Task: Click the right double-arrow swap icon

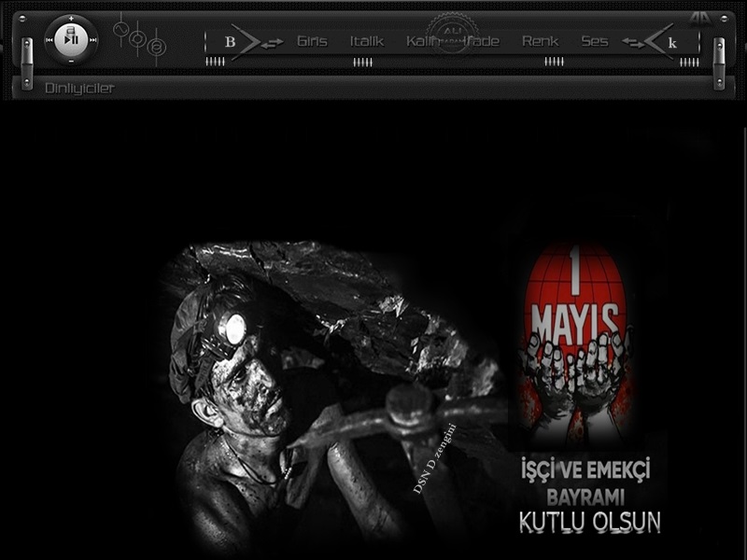Action: point(632,43)
